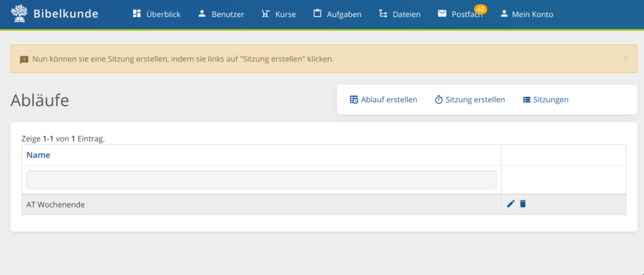Click the Postfach envelope icon
The width and height of the screenshot is (644, 275).
pos(442,14)
